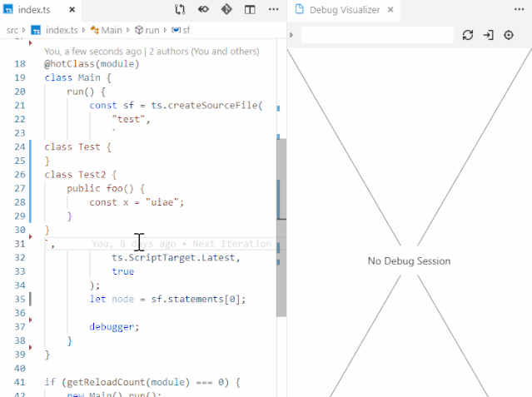Click the TypeScript file icon on the index.ts tab
This screenshot has height=397, width=532.
[x=8, y=9]
